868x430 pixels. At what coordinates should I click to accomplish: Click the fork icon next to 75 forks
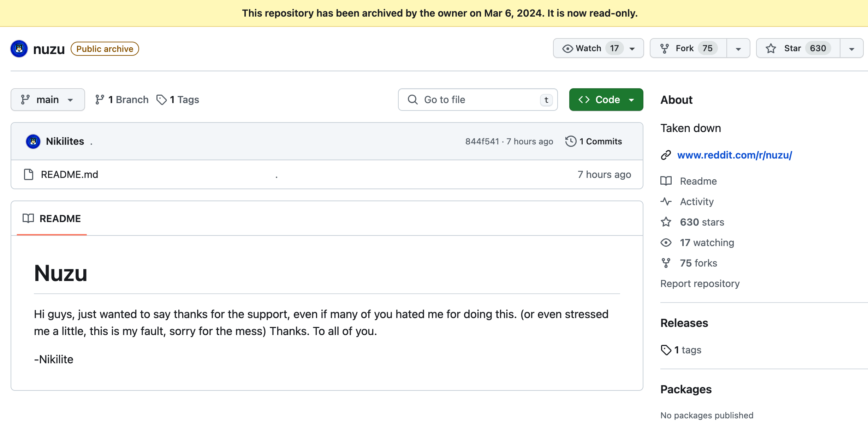click(666, 263)
